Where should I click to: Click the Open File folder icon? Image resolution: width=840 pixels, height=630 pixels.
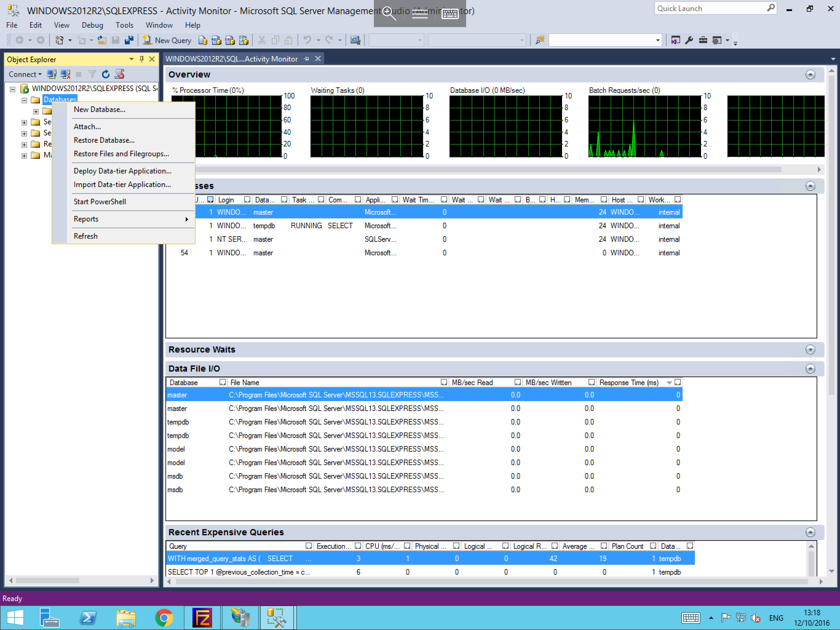point(102,40)
